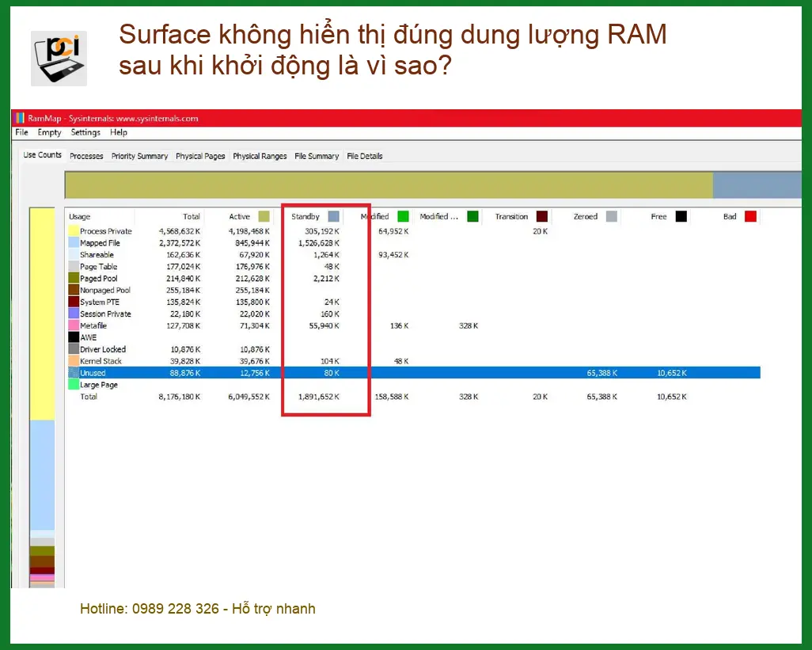Viewport: 812px width, 650px height.
Task: Select the Metafile row
Action: tap(414, 325)
